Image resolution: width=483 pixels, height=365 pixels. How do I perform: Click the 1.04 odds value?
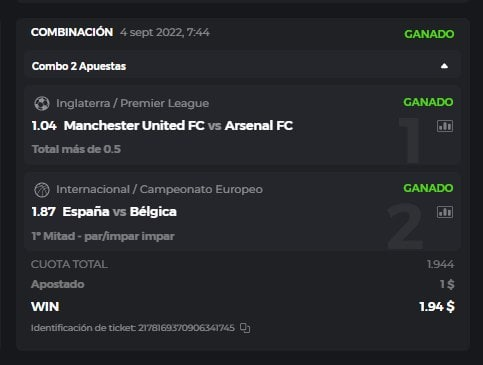click(x=44, y=126)
